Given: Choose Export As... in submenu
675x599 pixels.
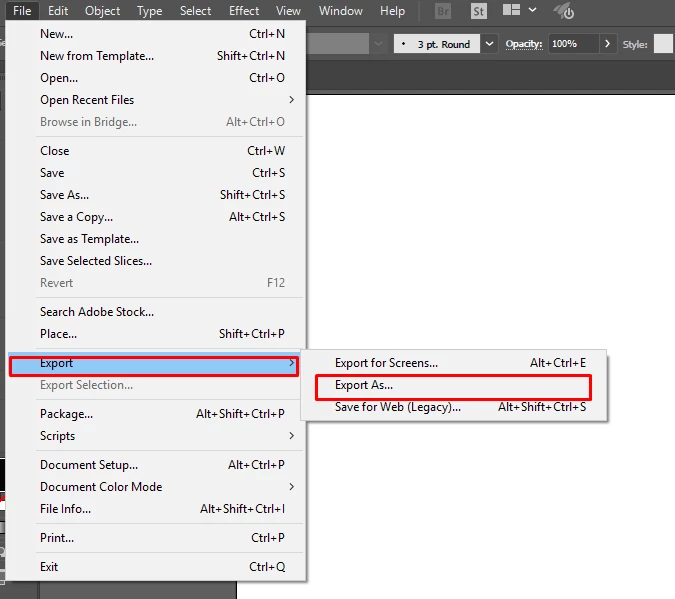Looking at the screenshot, I should [454, 385].
